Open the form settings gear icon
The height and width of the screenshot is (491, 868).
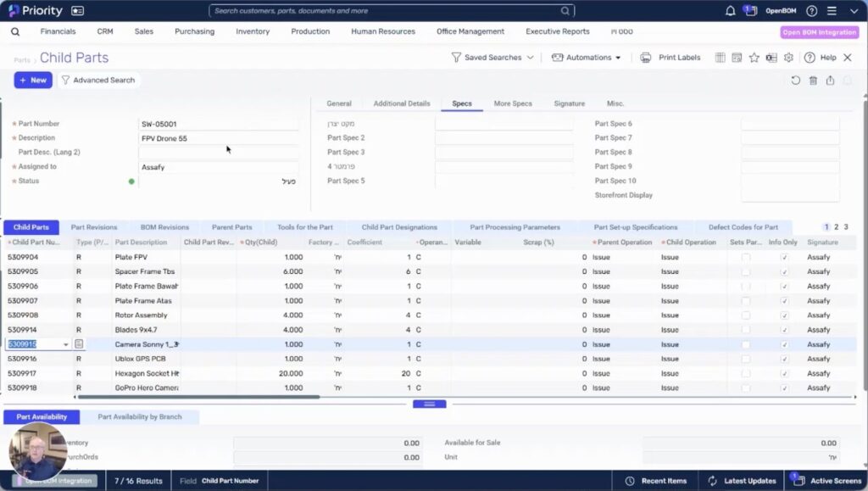[x=788, y=58]
